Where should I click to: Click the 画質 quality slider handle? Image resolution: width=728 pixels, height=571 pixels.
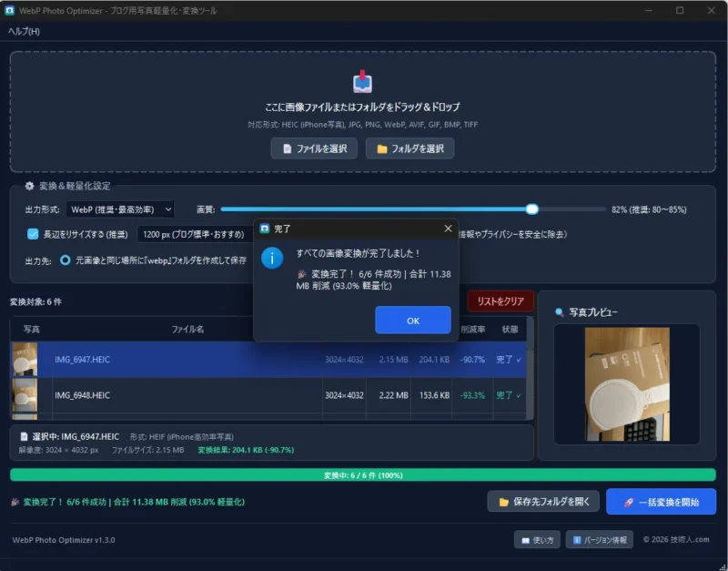coord(532,209)
